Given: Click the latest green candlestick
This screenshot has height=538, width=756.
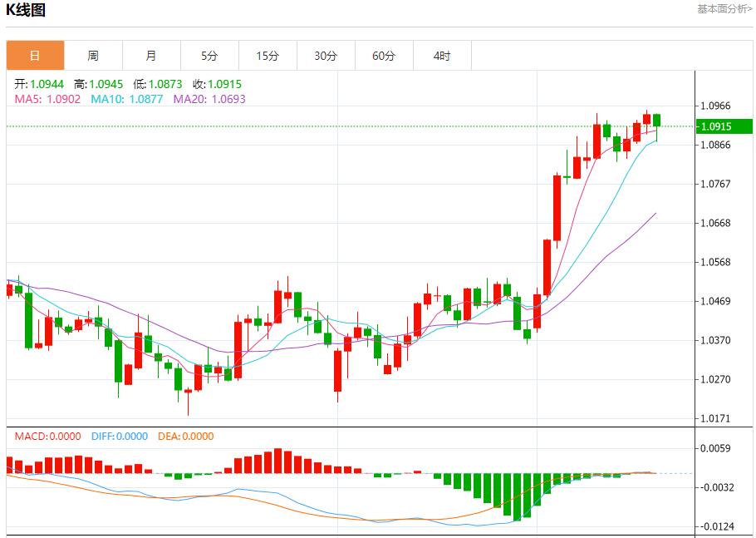Looking at the screenshot, I should pyautogui.click(x=656, y=121).
